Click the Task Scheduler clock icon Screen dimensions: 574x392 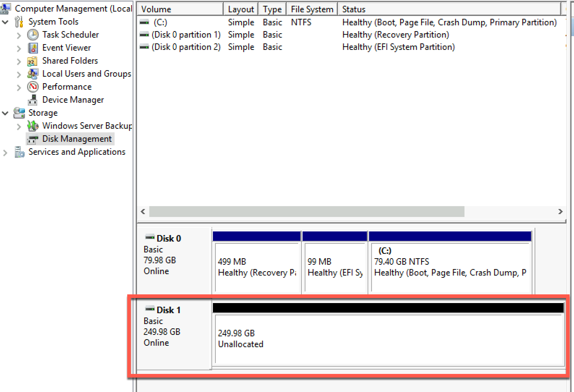pyautogui.click(x=33, y=35)
